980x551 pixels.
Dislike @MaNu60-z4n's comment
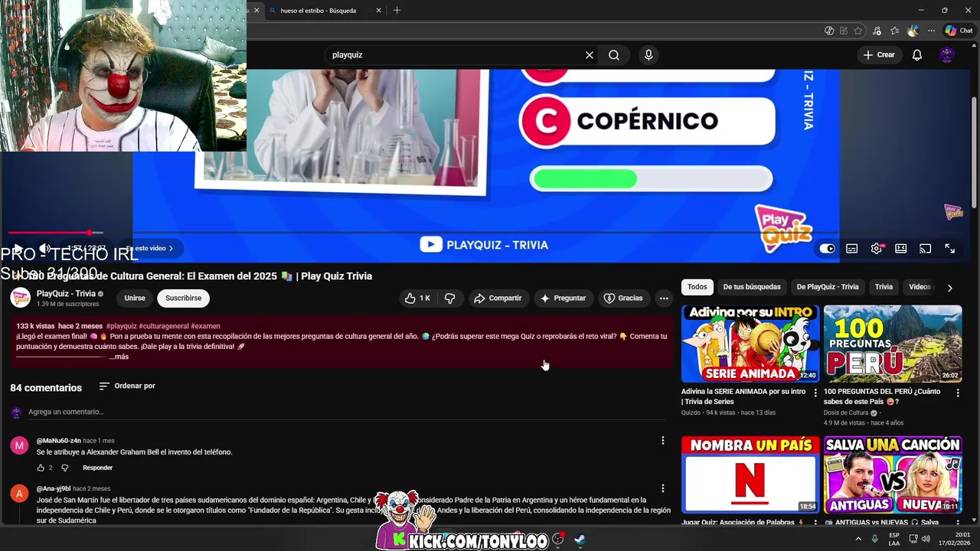click(x=64, y=468)
